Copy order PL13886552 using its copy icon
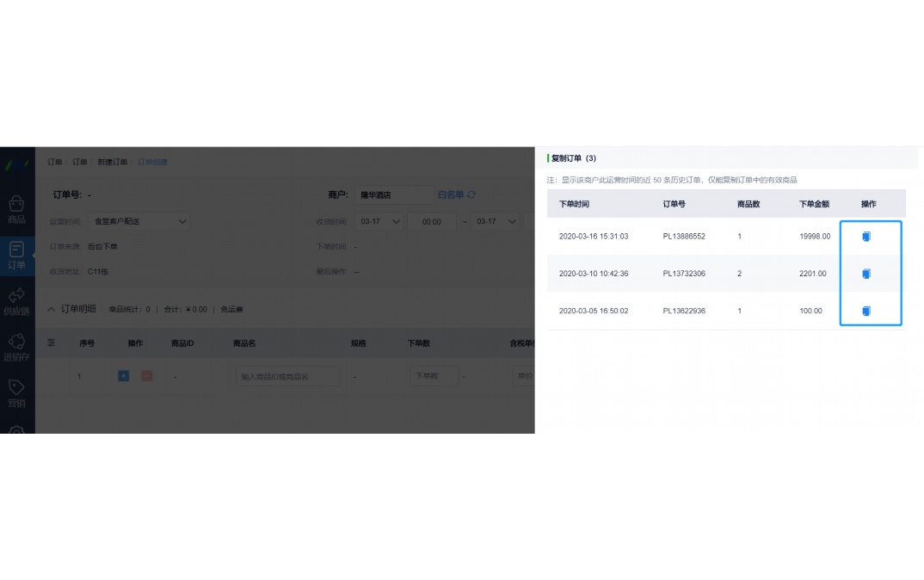 click(866, 237)
